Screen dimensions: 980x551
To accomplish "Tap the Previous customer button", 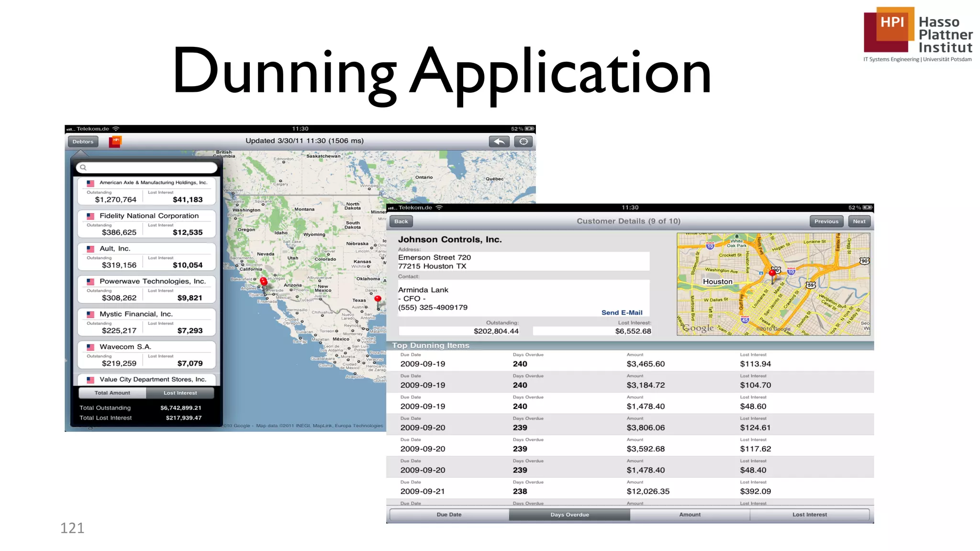I will tap(826, 221).
